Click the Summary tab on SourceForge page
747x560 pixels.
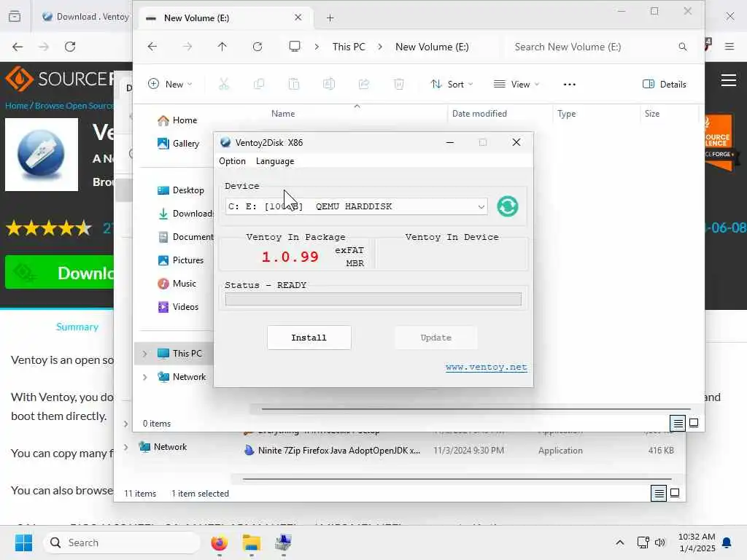(77, 327)
